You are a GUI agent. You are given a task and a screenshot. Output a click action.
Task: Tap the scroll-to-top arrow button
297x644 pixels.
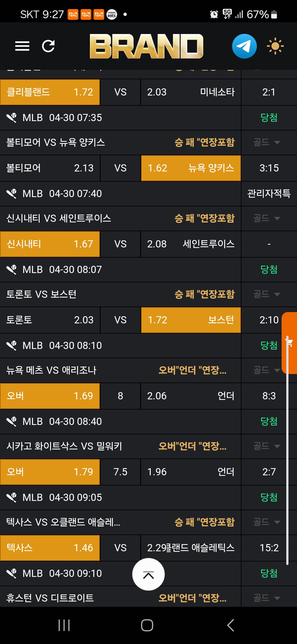(148, 574)
